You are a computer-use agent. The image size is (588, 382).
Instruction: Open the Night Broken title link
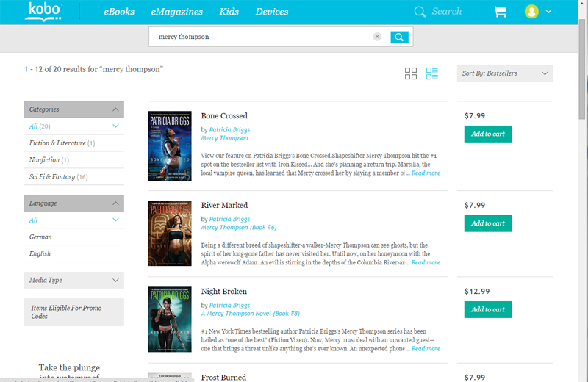point(224,292)
